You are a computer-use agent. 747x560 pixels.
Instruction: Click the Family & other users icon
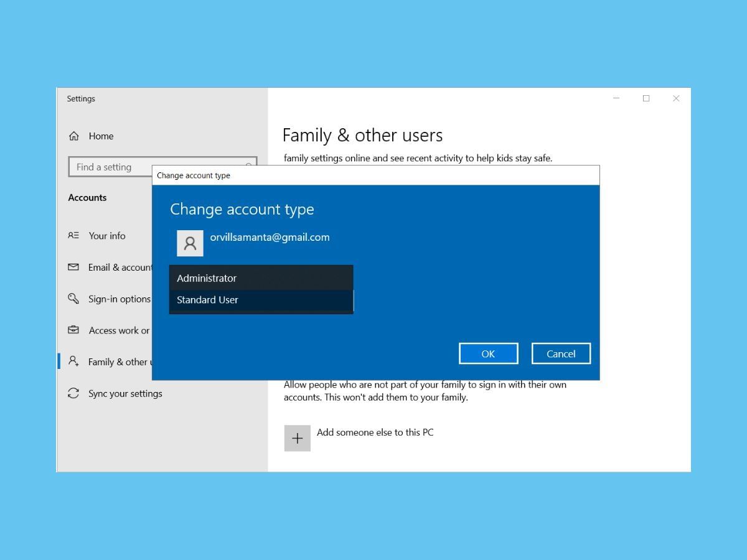coord(74,362)
